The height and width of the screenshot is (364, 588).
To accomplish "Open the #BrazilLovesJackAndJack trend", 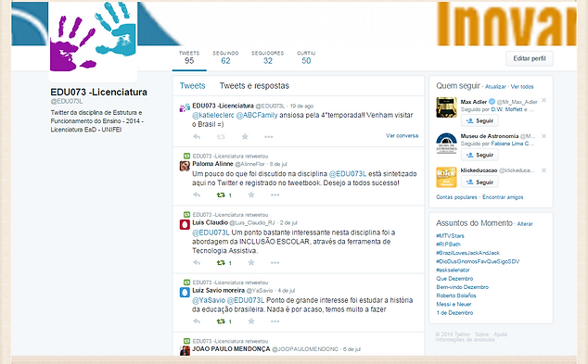I will (x=467, y=253).
